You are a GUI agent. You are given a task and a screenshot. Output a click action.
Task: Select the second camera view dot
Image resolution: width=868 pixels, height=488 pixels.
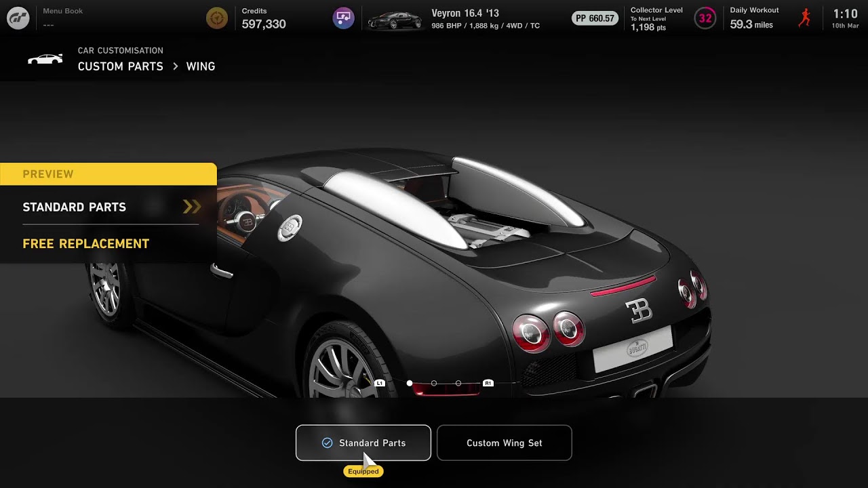point(434,384)
